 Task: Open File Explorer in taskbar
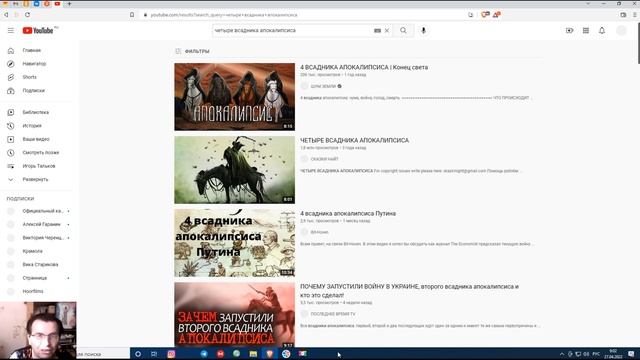point(253,354)
